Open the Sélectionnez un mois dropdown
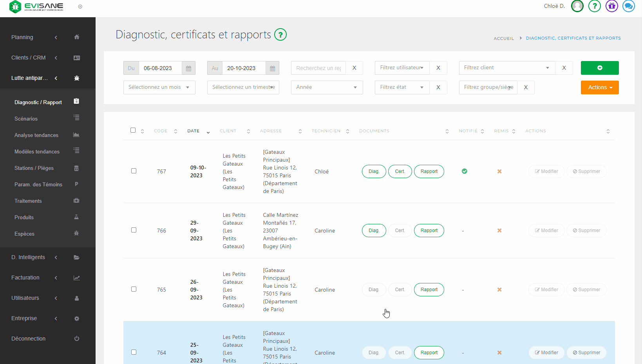Image resolution: width=642 pixels, height=364 pixels. point(159,87)
